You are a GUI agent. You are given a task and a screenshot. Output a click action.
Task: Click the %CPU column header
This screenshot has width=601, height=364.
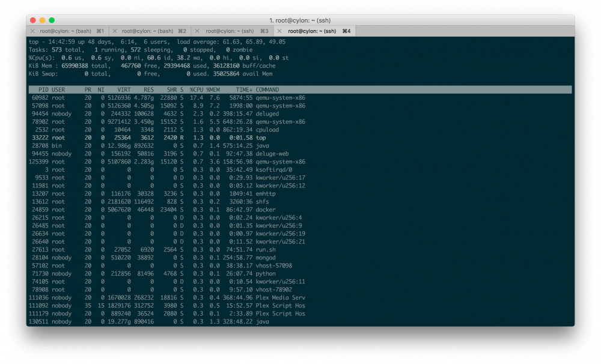pos(197,89)
